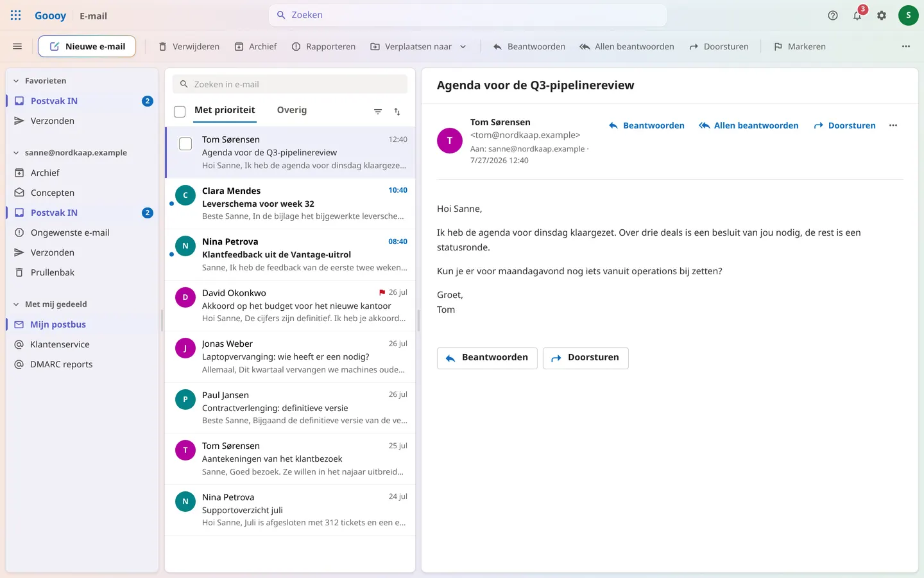Open the Verplaatsen naar dropdown

click(x=418, y=46)
